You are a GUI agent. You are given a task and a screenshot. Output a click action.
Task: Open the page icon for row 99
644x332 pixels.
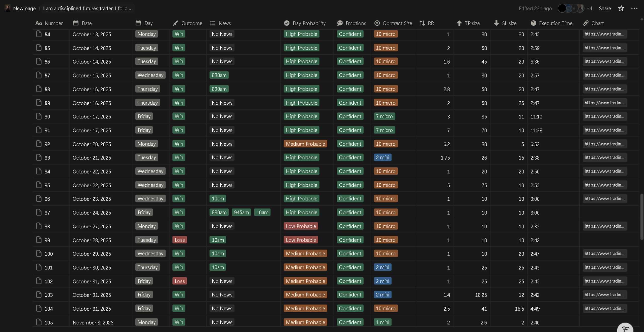click(39, 240)
